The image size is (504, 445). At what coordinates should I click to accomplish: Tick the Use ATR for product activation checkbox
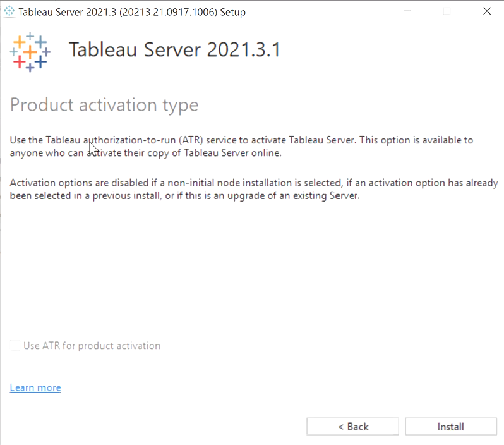[15, 346]
